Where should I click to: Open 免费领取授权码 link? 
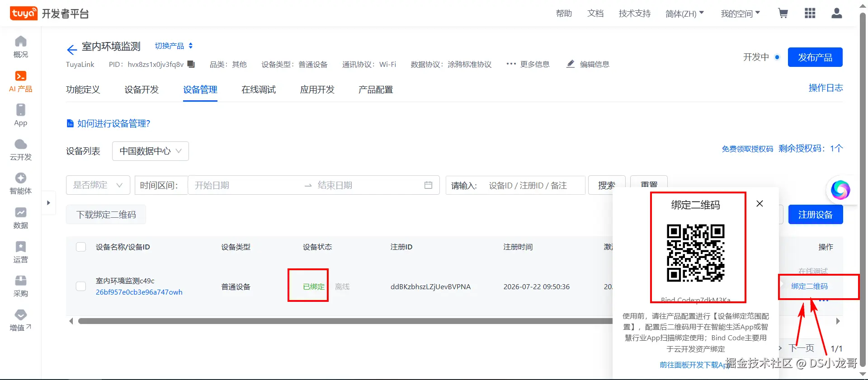coord(747,149)
